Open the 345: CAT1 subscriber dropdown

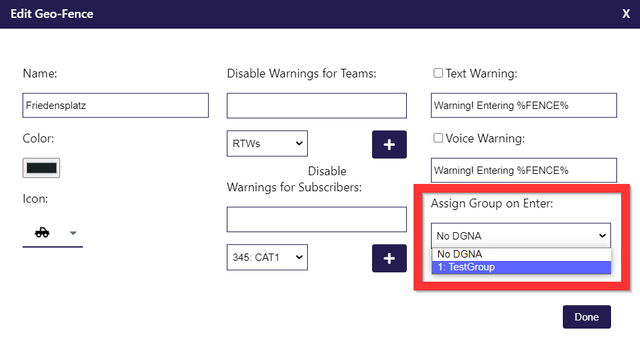coord(267,257)
